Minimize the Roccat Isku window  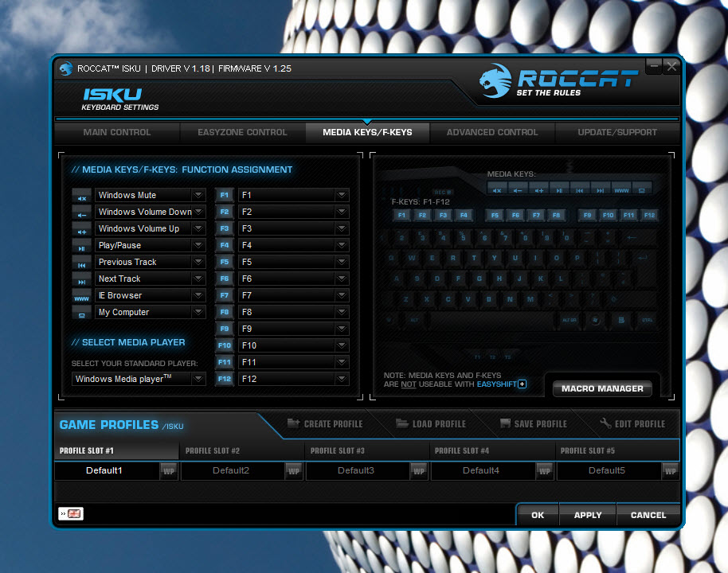tap(654, 67)
